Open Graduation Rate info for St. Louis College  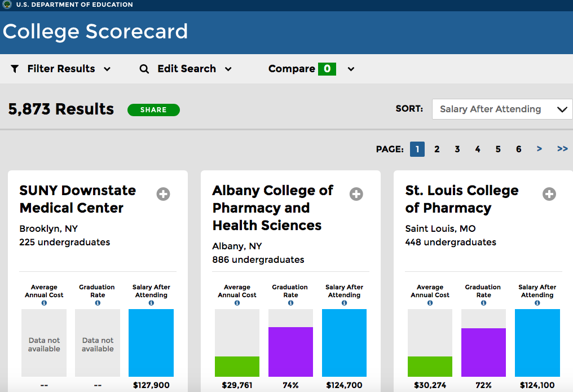(x=483, y=303)
